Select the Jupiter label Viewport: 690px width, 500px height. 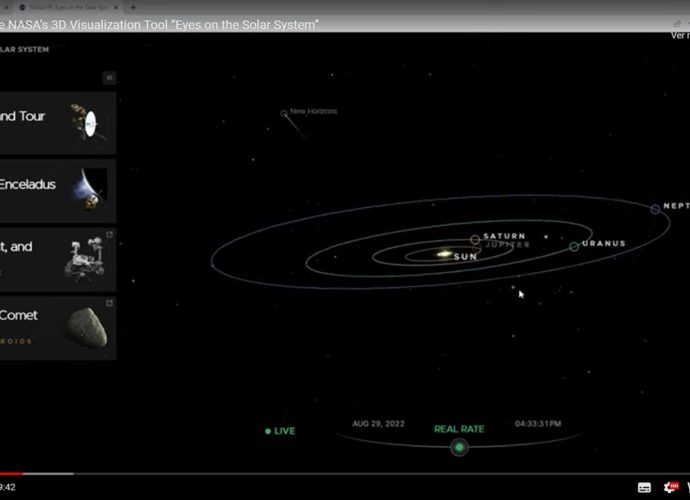coord(507,244)
